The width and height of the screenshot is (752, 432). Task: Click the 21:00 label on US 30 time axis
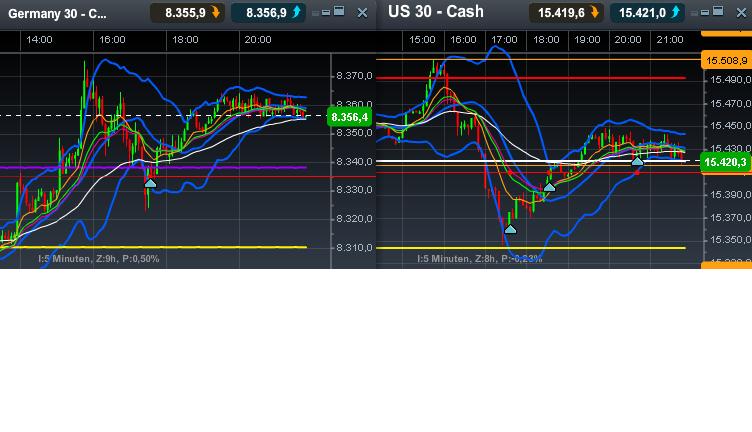pos(670,40)
